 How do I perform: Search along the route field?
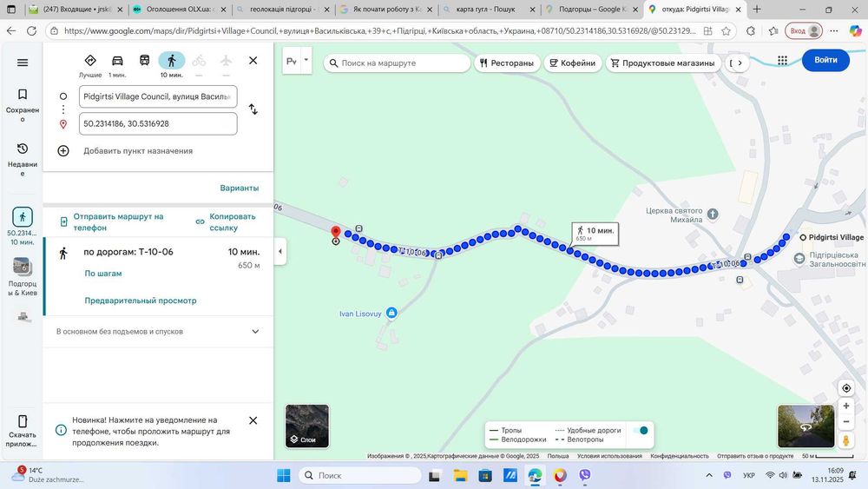click(x=397, y=63)
